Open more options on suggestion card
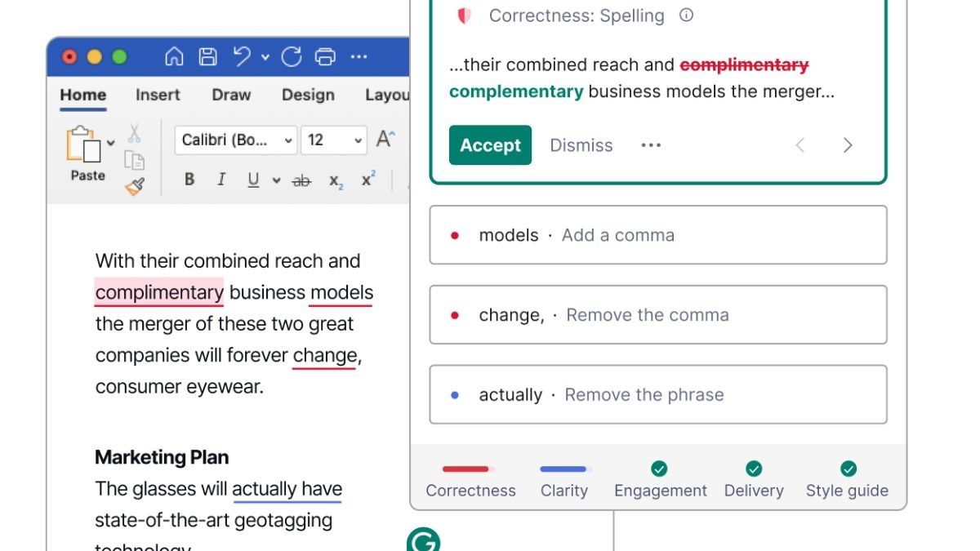 coord(651,145)
